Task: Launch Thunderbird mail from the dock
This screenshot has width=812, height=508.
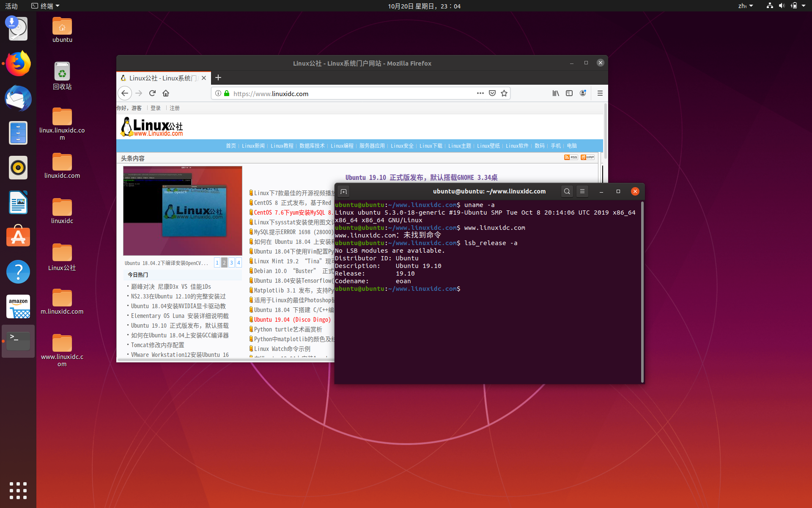Action: (x=18, y=98)
